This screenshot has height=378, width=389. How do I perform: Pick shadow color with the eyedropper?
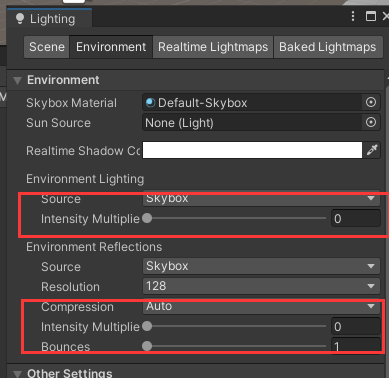pyautogui.click(x=372, y=150)
